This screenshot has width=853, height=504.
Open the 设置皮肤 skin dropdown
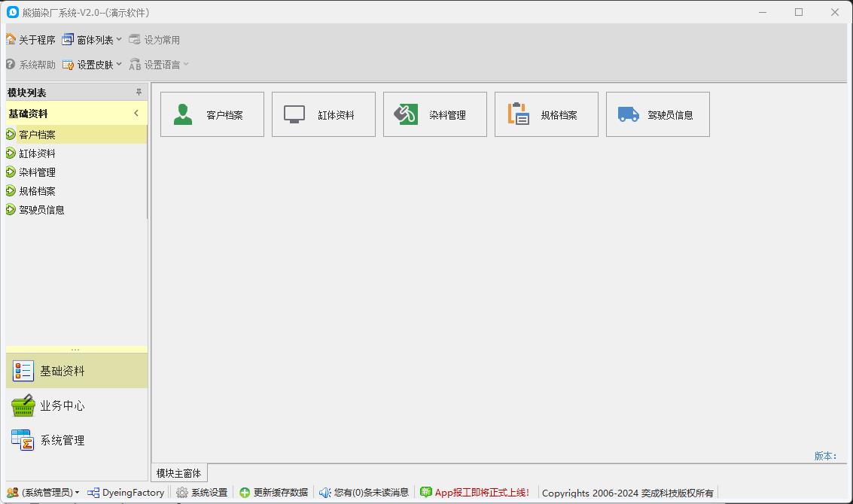90,64
